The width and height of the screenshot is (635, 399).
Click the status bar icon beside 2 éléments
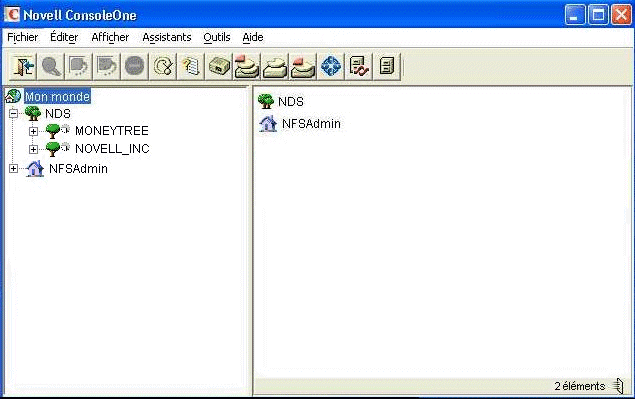618,386
